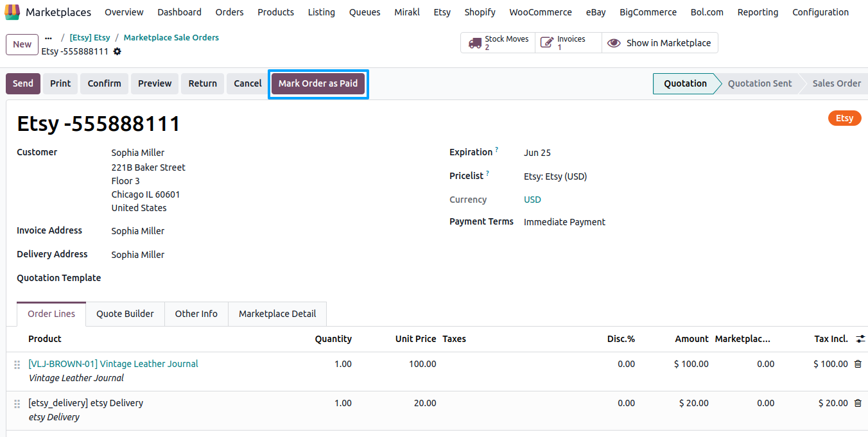
Task: Click the Expiration help question mark
Action: pyautogui.click(x=497, y=150)
